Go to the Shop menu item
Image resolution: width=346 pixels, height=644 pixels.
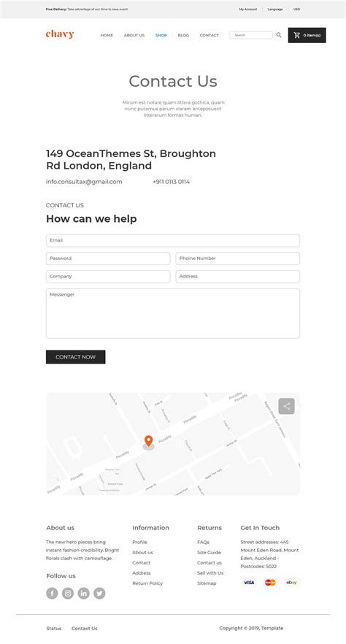tap(161, 35)
